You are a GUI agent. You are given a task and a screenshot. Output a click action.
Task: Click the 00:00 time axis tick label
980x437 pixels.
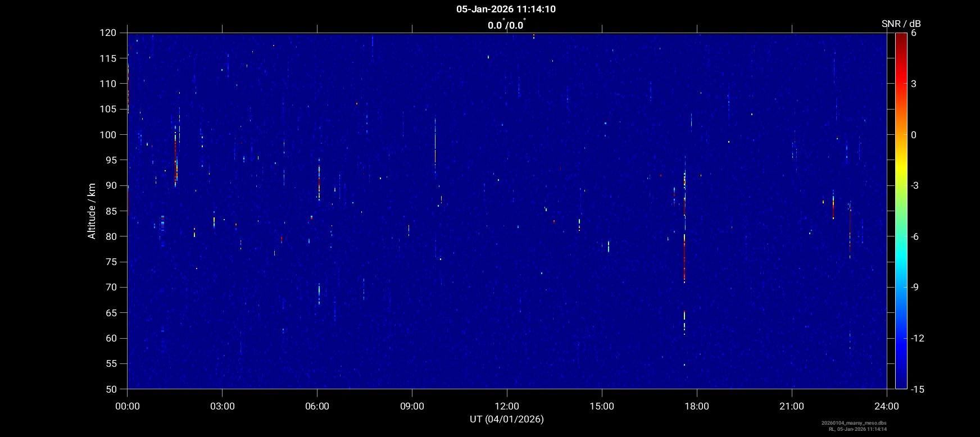pyautogui.click(x=127, y=406)
